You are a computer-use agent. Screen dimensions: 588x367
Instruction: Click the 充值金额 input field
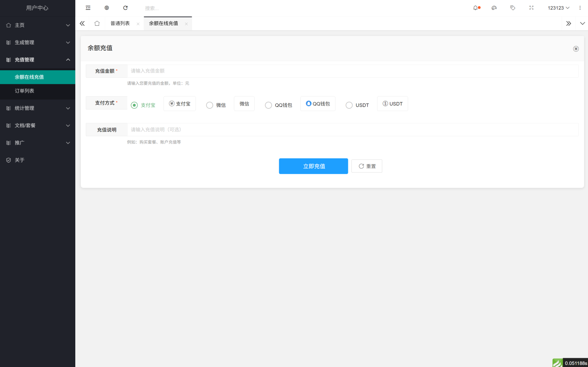[353, 71]
